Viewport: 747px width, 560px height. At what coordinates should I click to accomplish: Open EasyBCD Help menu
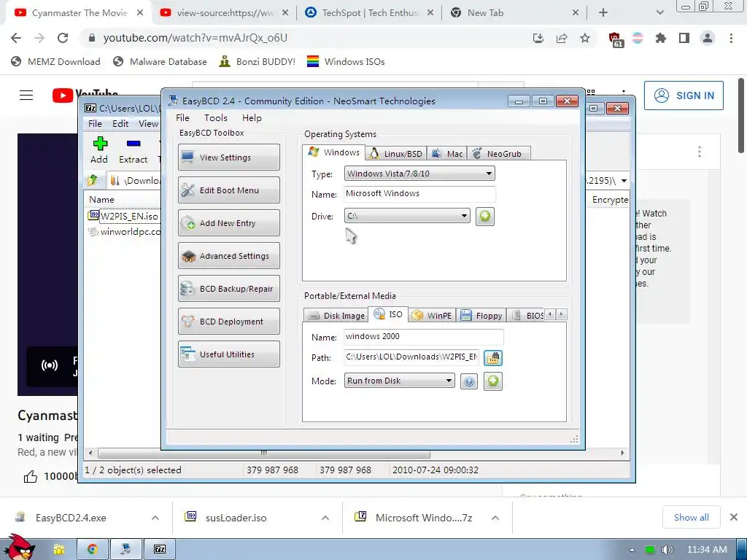pyautogui.click(x=252, y=117)
